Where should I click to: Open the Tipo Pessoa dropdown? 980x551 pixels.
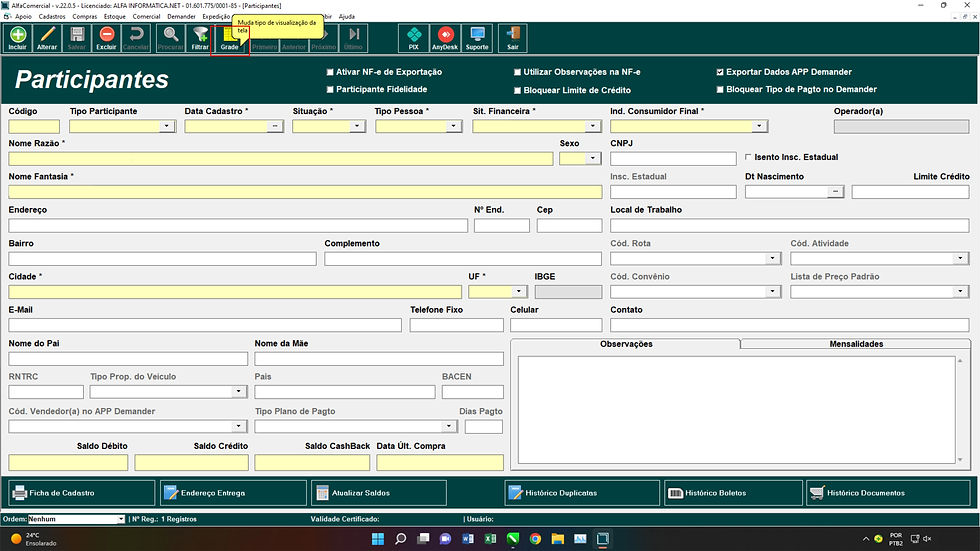coord(454,126)
